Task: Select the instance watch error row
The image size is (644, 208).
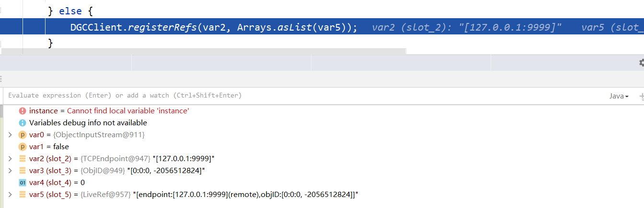Action: pos(322,111)
